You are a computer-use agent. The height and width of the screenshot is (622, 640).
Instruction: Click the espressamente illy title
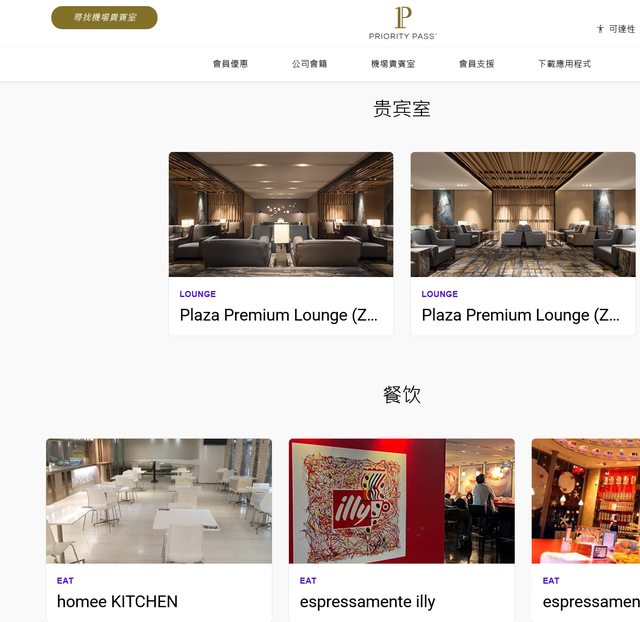tap(367, 602)
